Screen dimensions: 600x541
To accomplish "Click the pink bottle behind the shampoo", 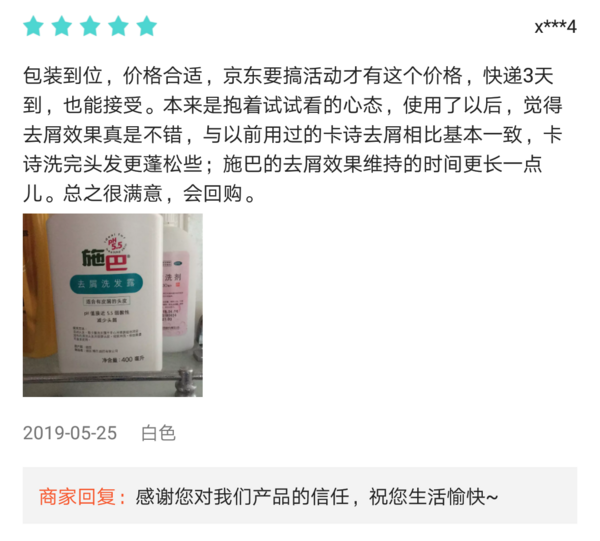I will pyautogui.click(x=179, y=283).
